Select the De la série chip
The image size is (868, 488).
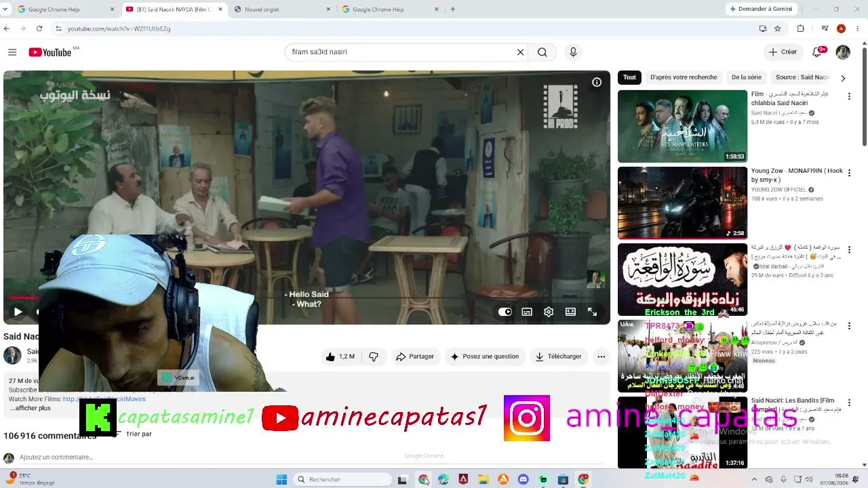(746, 77)
